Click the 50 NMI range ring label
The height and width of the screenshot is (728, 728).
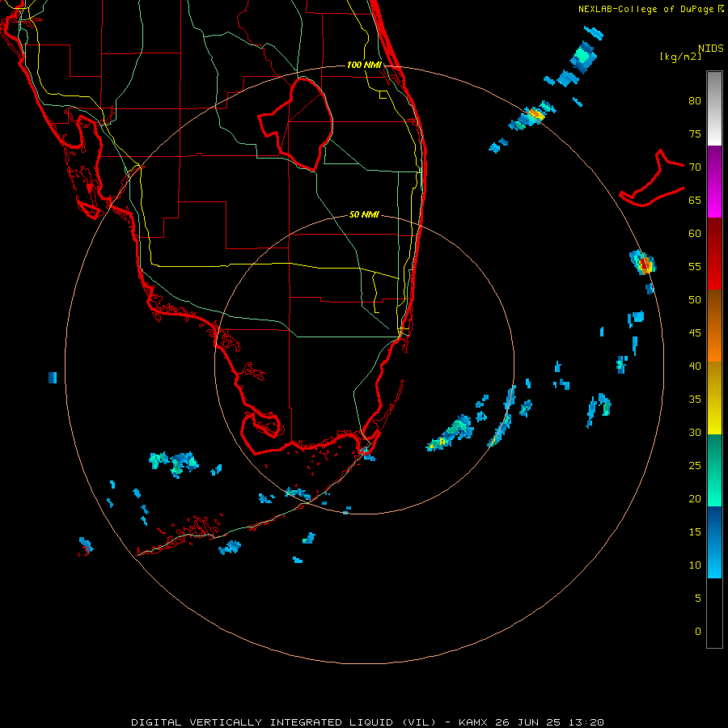(x=364, y=214)
